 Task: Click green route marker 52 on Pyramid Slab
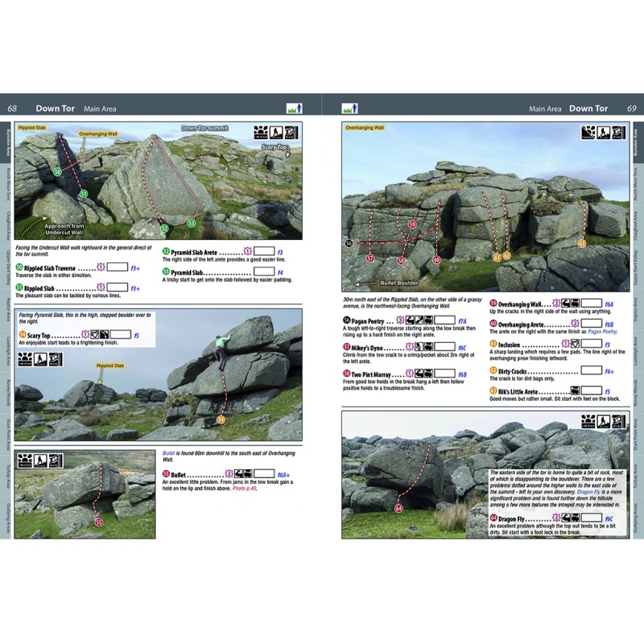coord(164,229)
